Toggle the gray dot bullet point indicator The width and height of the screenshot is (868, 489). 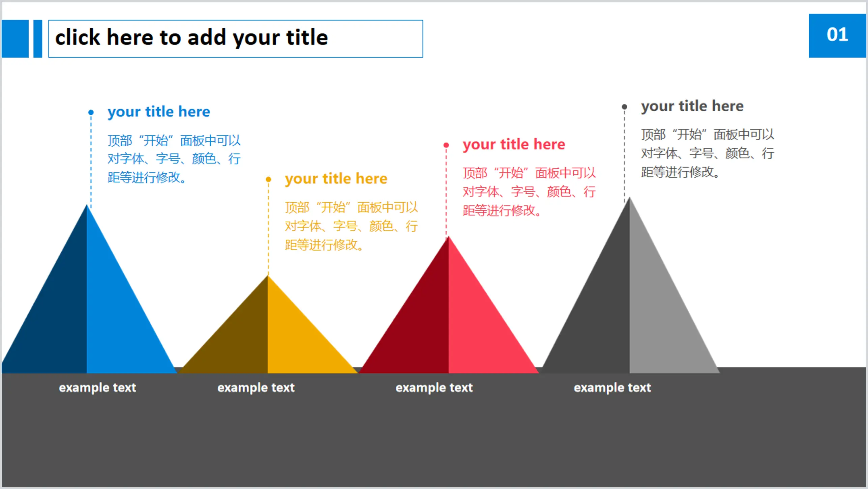(624, 106)
